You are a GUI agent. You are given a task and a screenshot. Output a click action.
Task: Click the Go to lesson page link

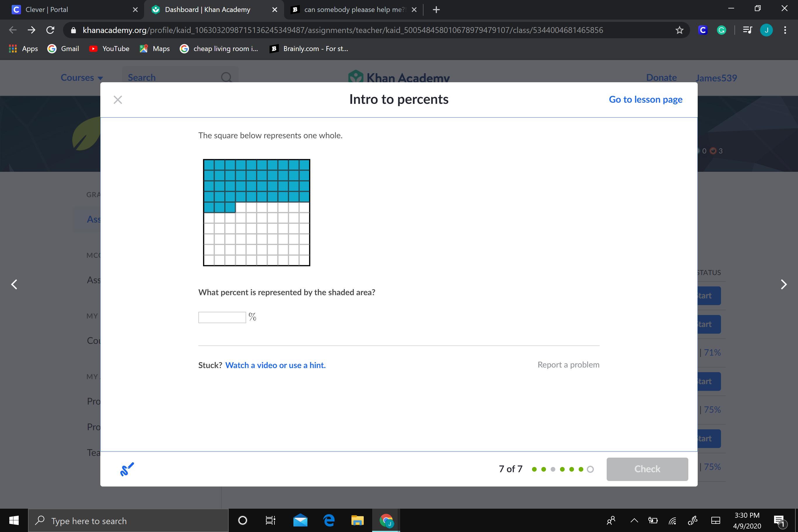click(645, 99)
